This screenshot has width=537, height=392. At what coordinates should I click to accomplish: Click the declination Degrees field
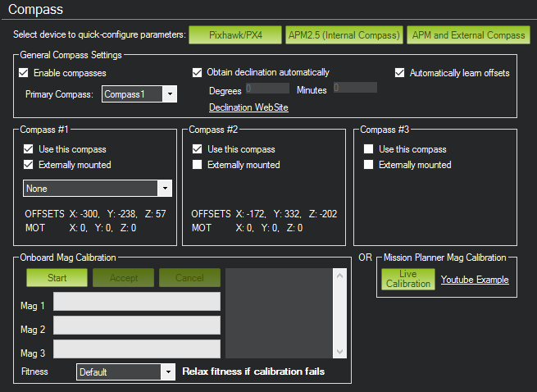(x=267, y=88)
